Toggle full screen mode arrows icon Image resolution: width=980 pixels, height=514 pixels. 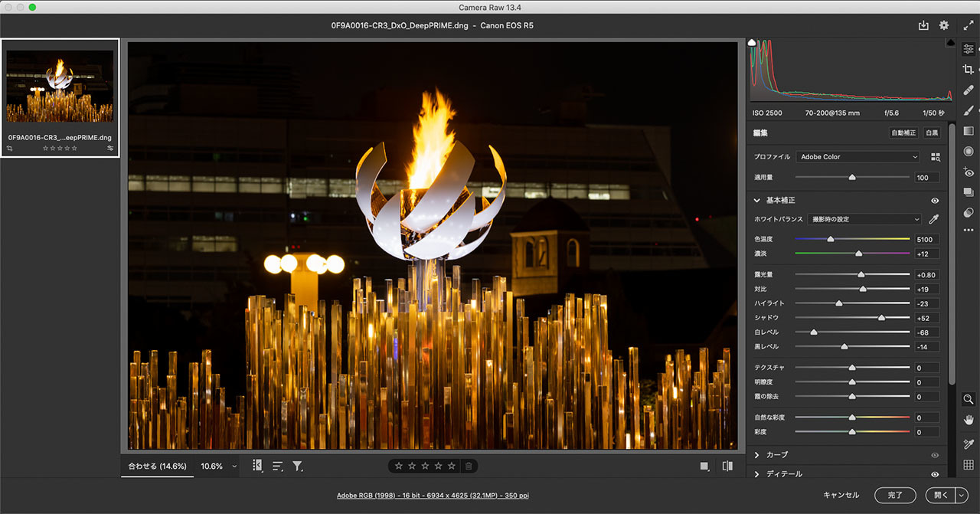[969, 25]
